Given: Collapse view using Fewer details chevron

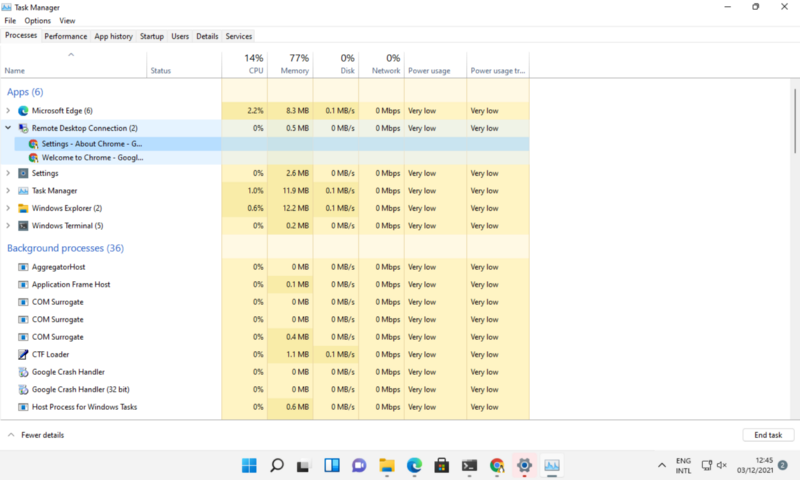Looking at the screenshot, I should click(x=11, y=435).
